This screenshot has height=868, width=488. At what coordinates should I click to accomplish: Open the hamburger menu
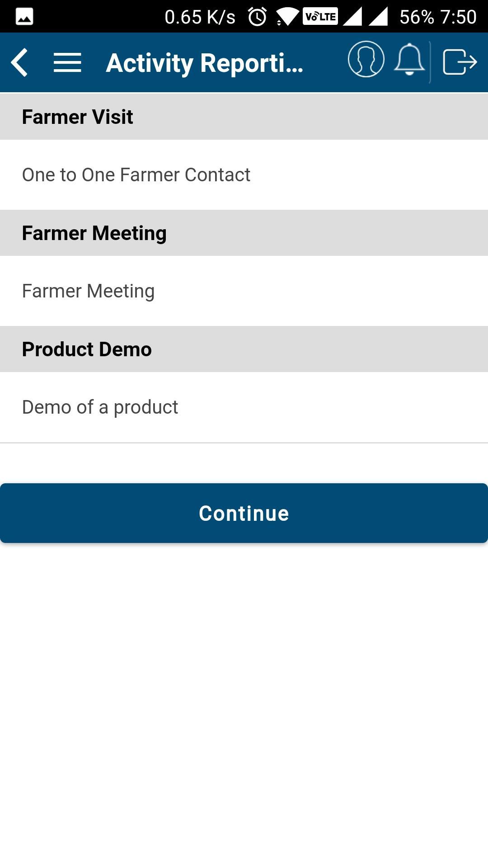(x=67, y=62)
